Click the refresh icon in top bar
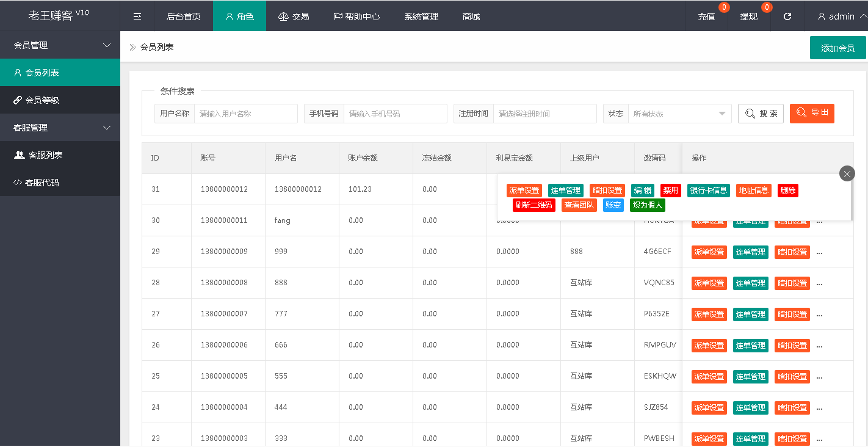This screenshot has height=447, width=868. (787, 16)
